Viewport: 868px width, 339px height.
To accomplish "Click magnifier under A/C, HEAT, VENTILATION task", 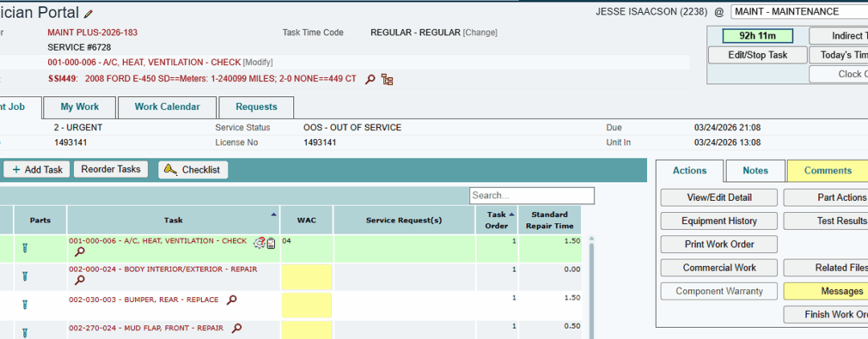I will tap(80, 252).
